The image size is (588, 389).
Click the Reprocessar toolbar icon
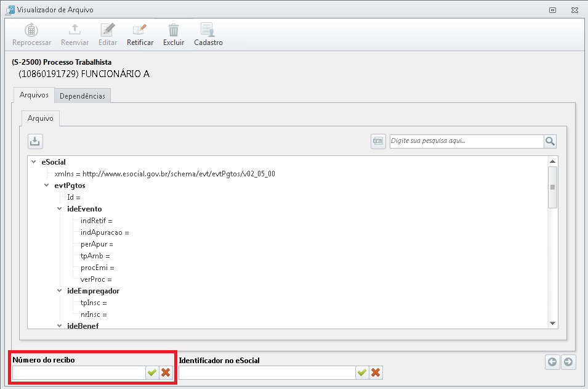click(x=31, y=30)
